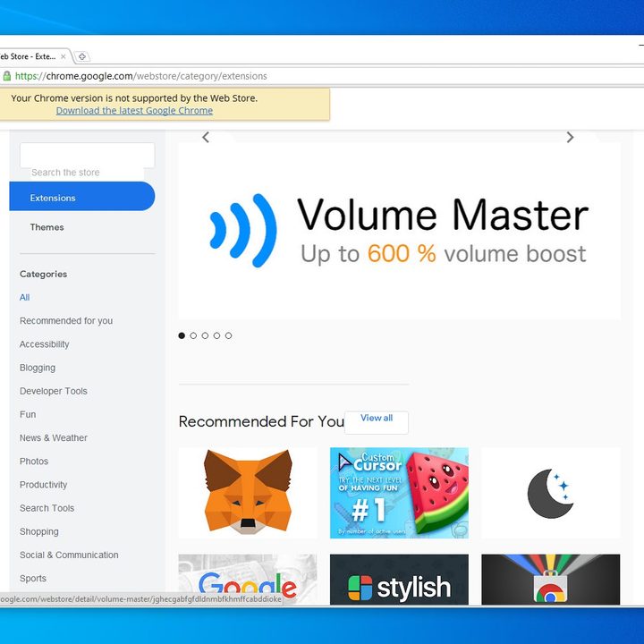Click the Categories heading
This screenshot has width=644, height=644.
click(43, 274)
